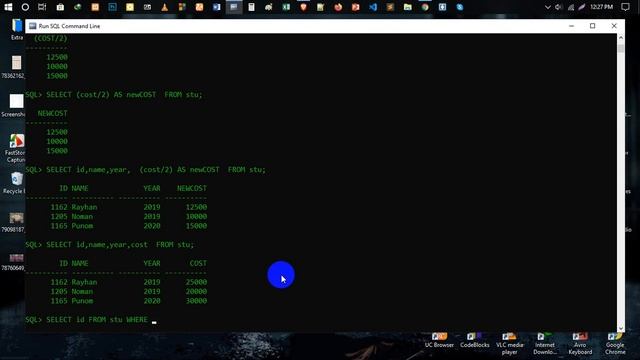The width and height of the screenshot is (640, 360).
Task: Open Photoshop from the taskbar
Action: [x=112, y=7]
